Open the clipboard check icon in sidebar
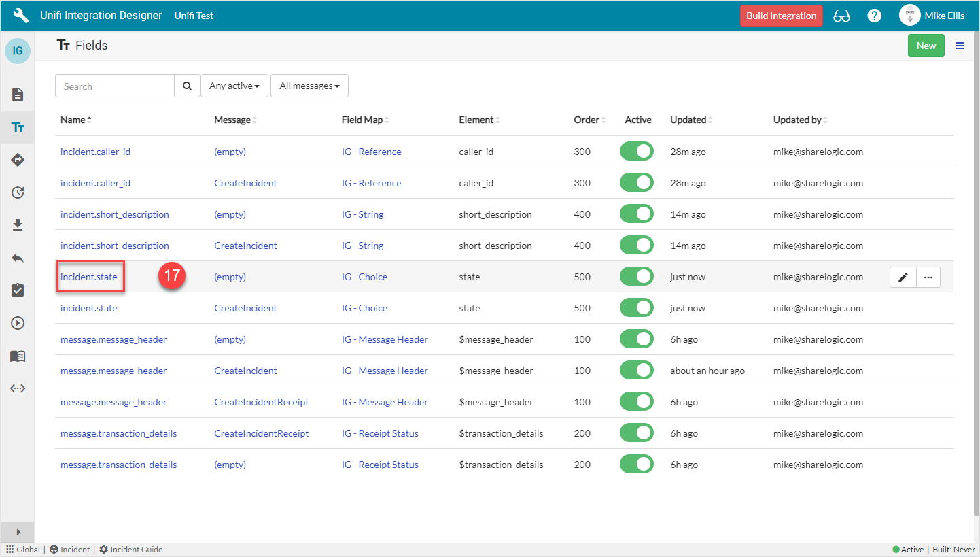980x557 pixels. click(x=18, y=290)
